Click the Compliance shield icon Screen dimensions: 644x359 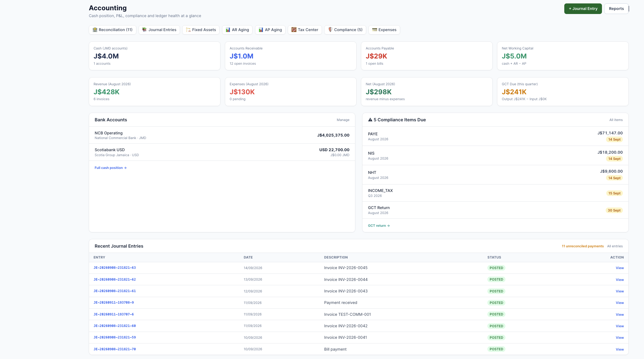pos(330,30)
